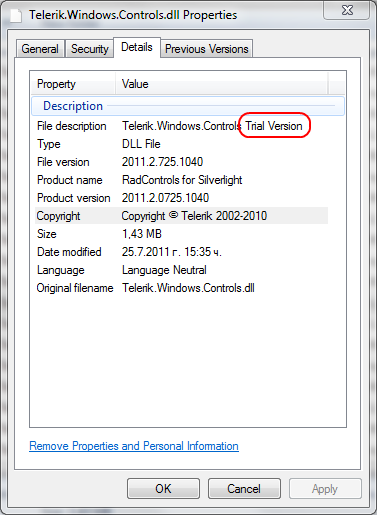This screenshot has height=515, width=377.
Task: Select the '1,43 MB' value
Action: tap(142, 234)
